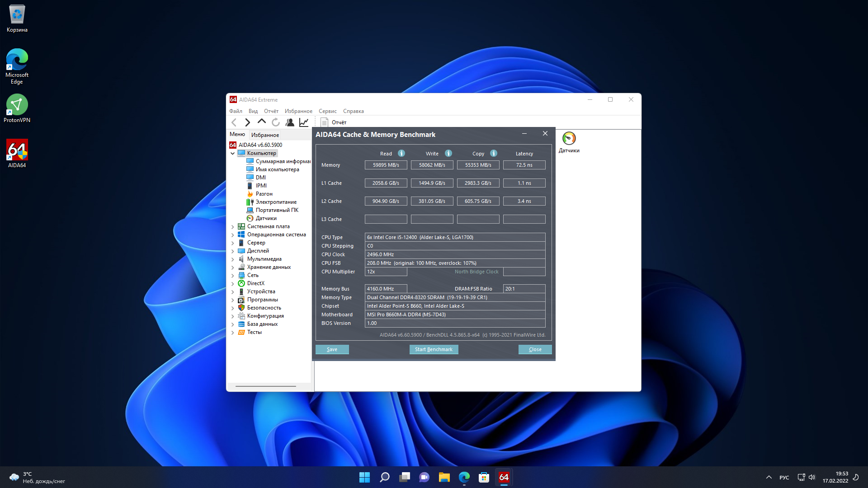868x488 pixels.
Task: Select the Разгон tree item
Action: [264, 194]
